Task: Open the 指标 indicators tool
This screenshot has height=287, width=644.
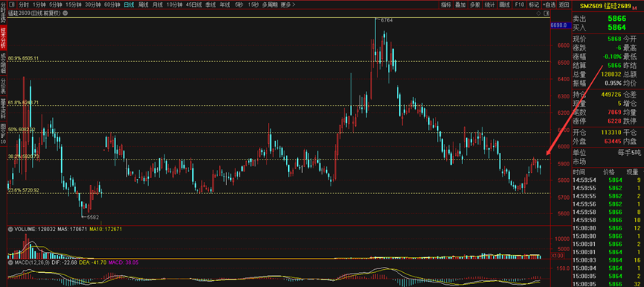Action: [x=447, y=5]
